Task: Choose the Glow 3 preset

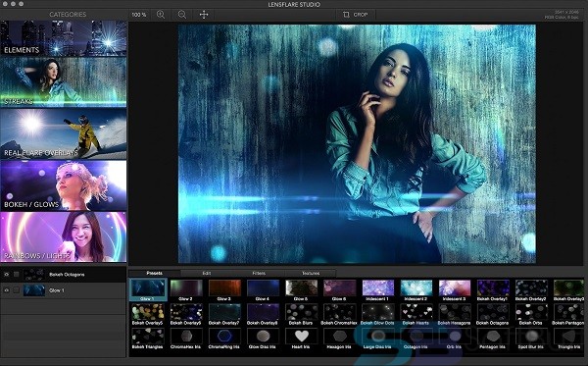Action: (x=224, y=290)
